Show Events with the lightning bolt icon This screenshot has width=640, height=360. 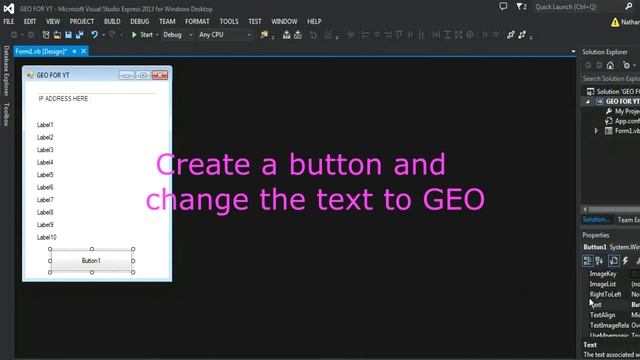tap(625, 260)
